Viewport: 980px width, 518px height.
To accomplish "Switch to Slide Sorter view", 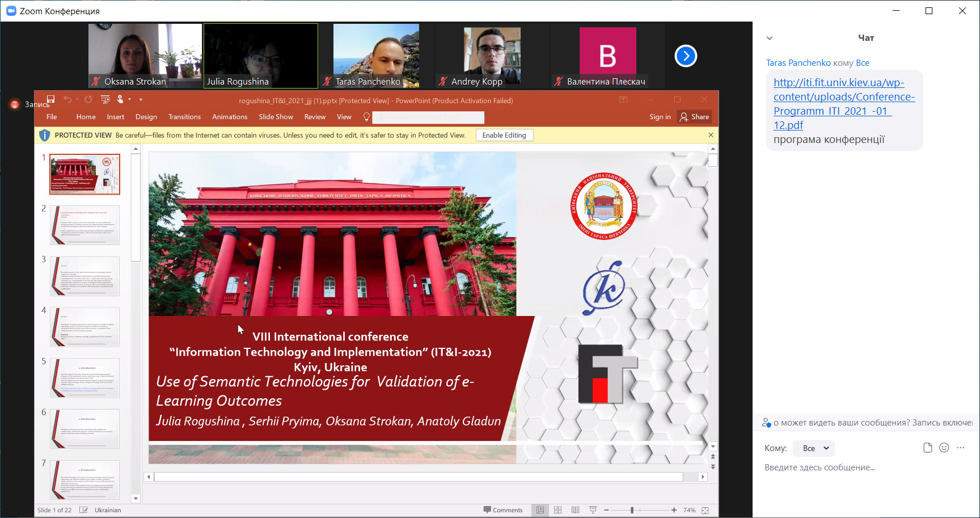I will click(x=557, y=510).
